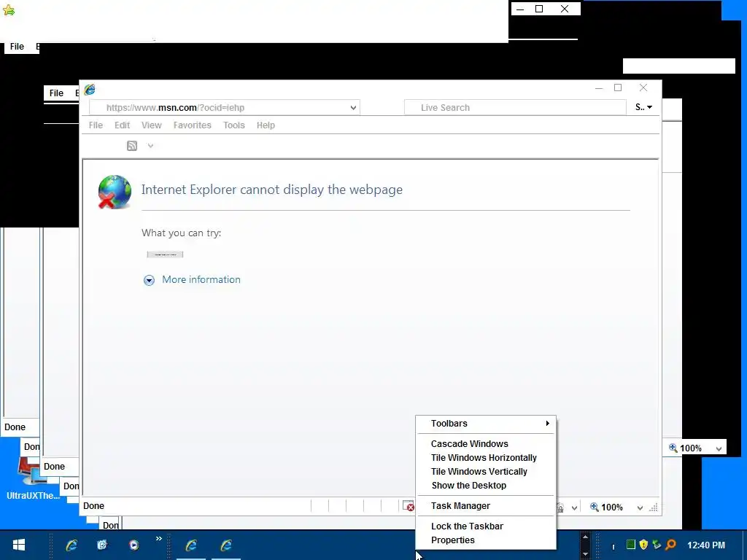This screenshot has height=560, width=747.
Task: Click the blocked popup status bar icon
Action: [x=409, y=506]
